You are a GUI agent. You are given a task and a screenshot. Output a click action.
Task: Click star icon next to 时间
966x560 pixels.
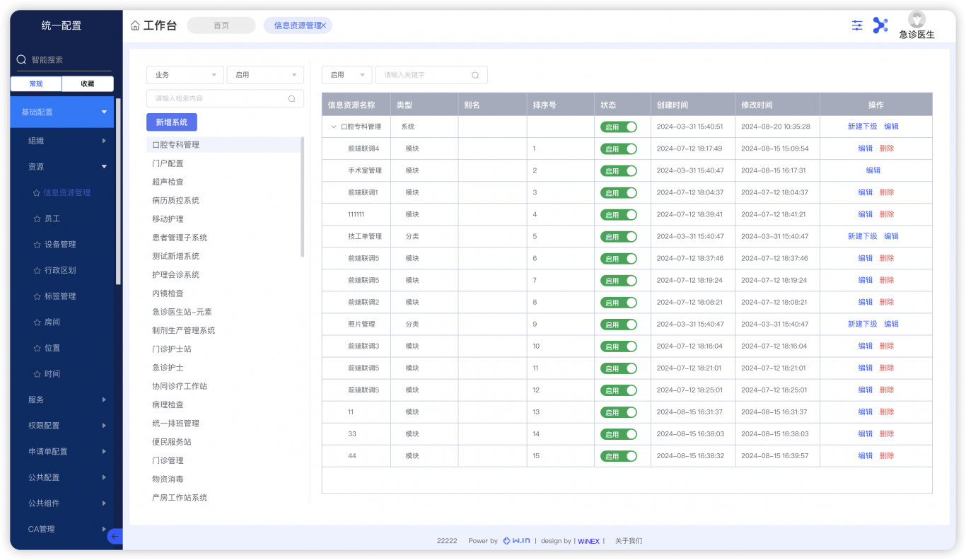[x=38, y=374]
